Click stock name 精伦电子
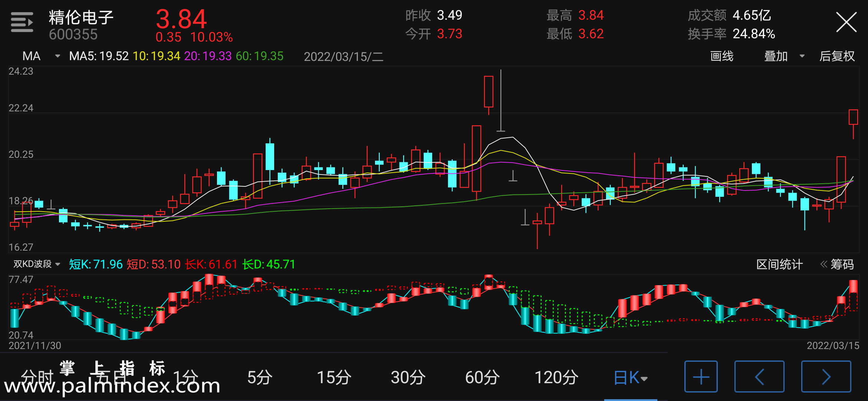Screen dimensions: 868x401 [x=81, y=17]
